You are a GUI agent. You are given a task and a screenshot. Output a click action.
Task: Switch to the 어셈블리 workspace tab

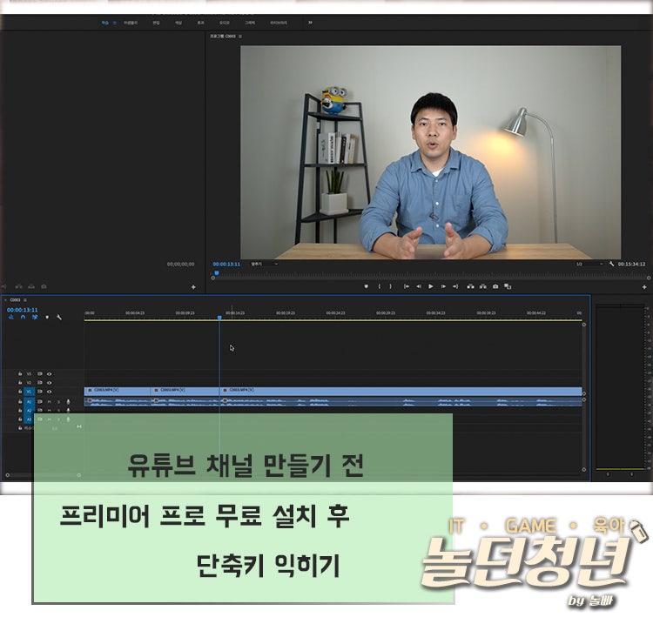(x=131, y=23)
